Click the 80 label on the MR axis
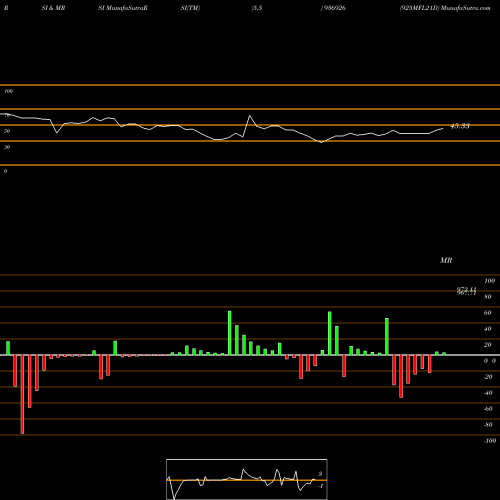 [x=488, y=297]
